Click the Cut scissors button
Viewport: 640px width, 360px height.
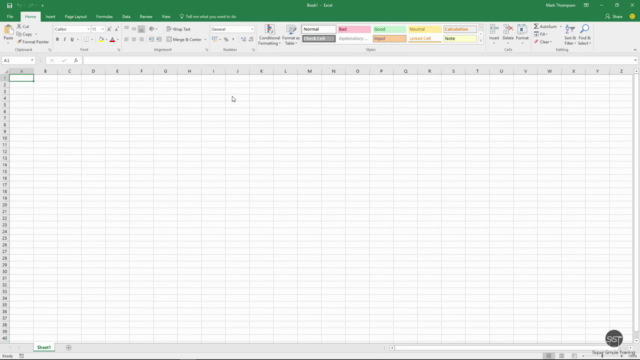[x=23, y=27]
